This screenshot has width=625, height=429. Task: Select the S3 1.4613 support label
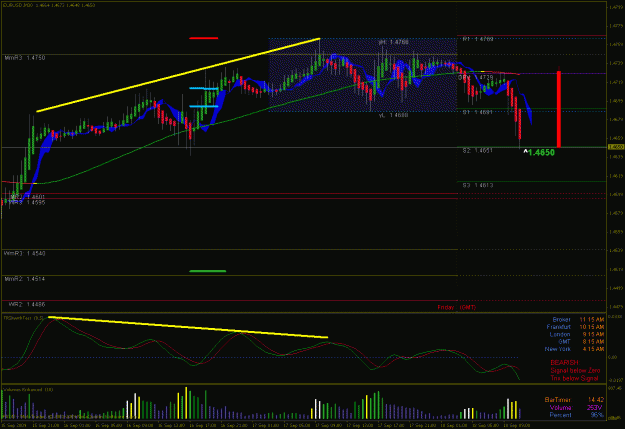coord(478,185)
